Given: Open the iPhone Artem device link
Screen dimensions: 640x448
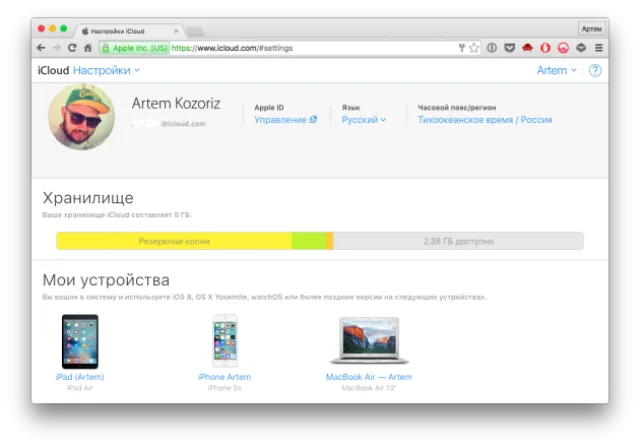Looking at the screenshot, I should click(224, 377).
